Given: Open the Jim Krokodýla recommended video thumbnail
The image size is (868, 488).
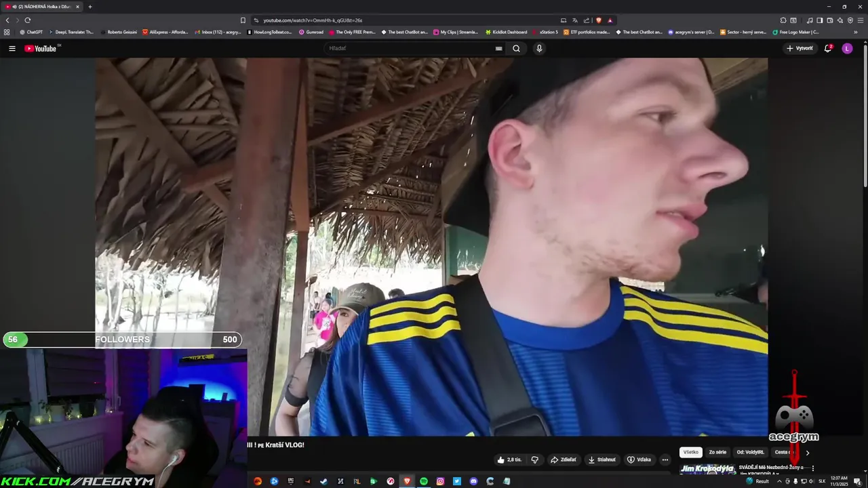Looking at the screenshot, I should click(708, 468).
